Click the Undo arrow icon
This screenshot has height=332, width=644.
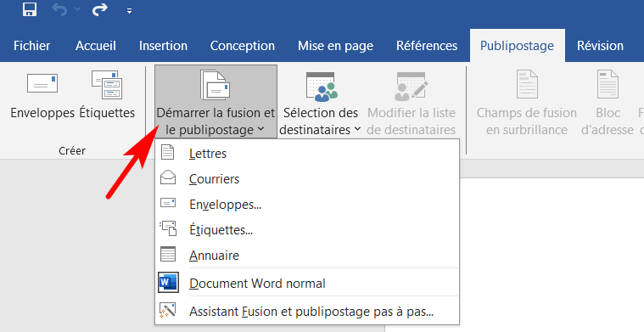point(59,10)
